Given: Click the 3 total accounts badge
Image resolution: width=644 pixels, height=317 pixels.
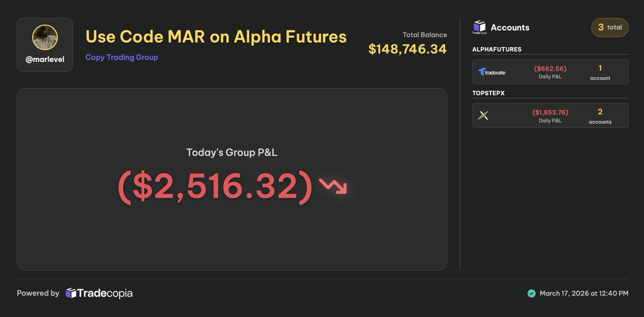Looking at the screenshot, I should 610,27.
